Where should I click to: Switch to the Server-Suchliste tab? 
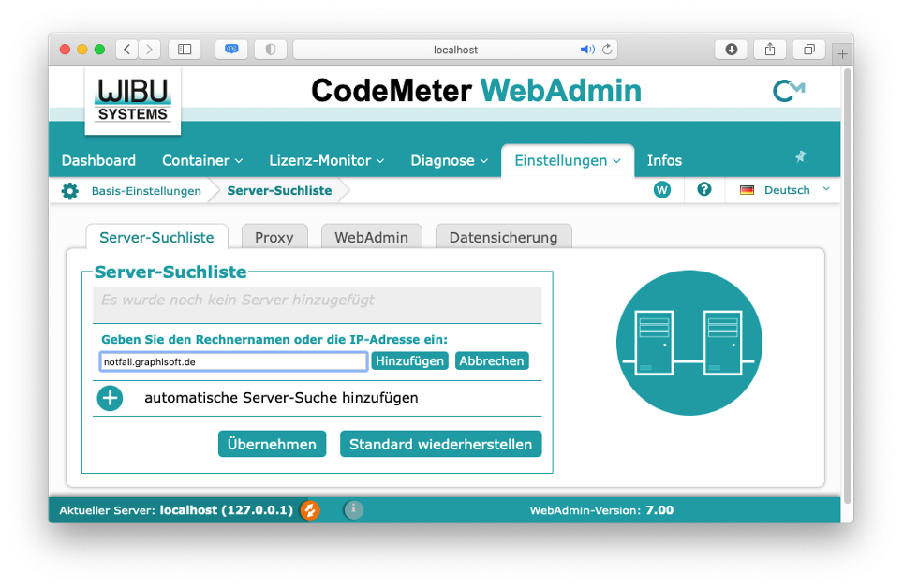[156, 237]
